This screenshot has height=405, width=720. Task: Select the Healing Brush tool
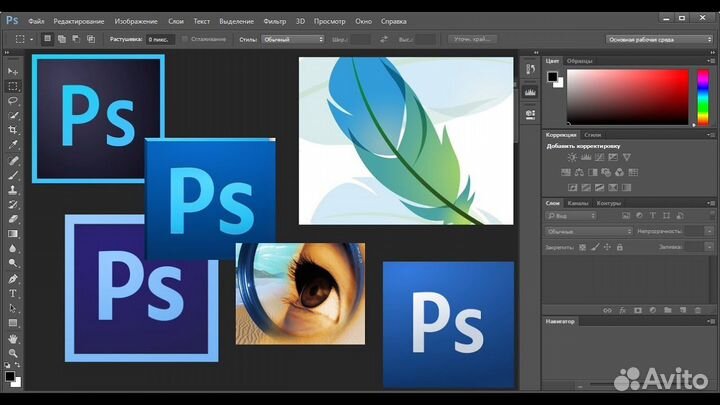[x=13, y=160]
